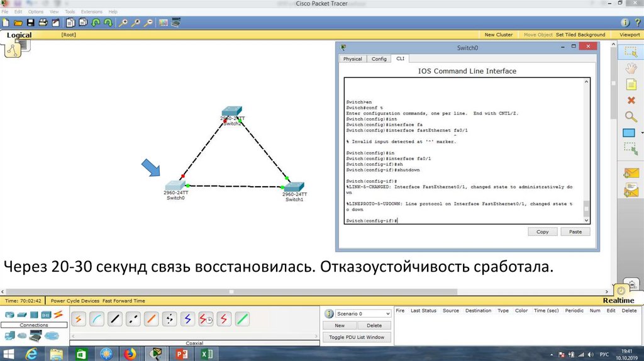644x361 pixels.
Task: Select the Copper Straight-Through cable
Action: [x=115, y=319]
